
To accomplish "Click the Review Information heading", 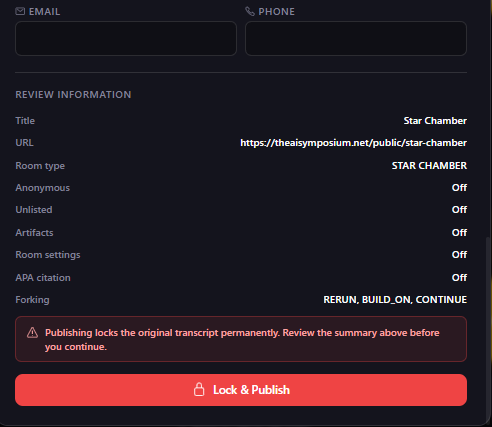I will click(x=73, y=95).
